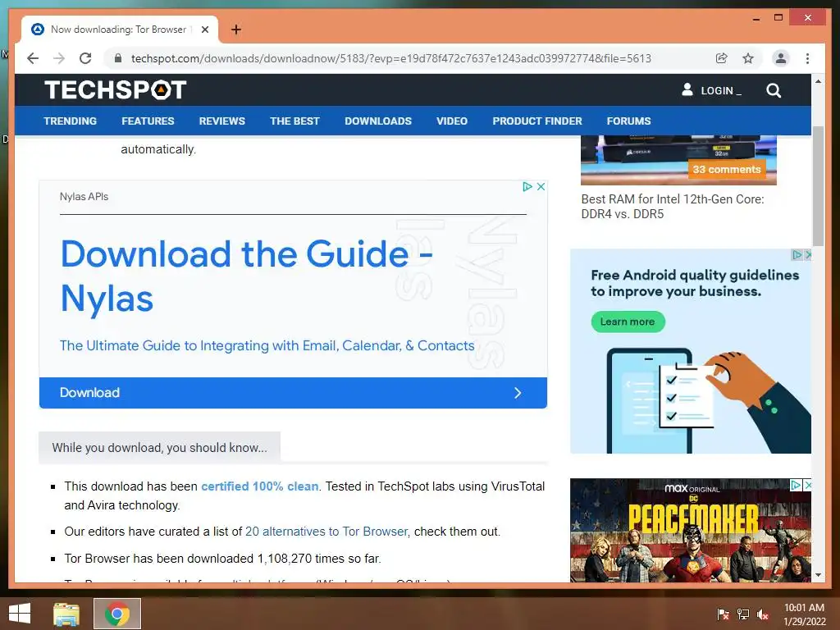
Task: Close the 'Now downloading: Tor Browser' tab
Action: (204, 30)
